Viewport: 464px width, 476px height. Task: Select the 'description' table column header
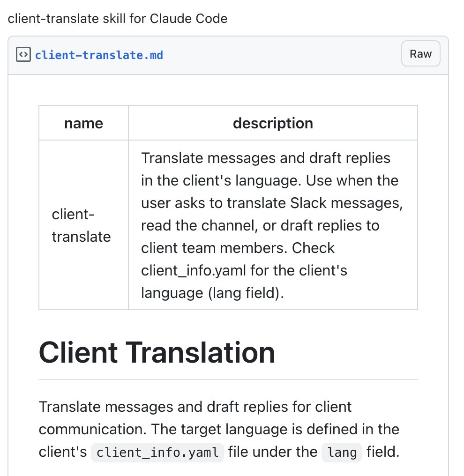point(273,123)
